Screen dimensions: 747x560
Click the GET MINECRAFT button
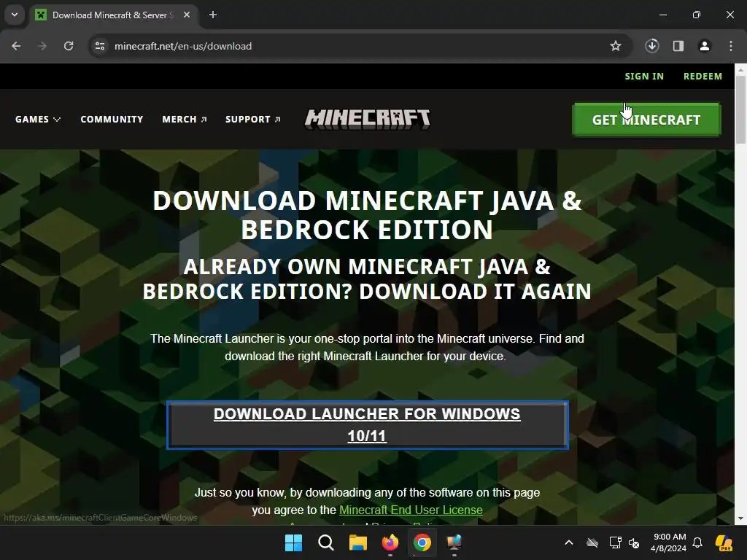(x=646, y=120)
